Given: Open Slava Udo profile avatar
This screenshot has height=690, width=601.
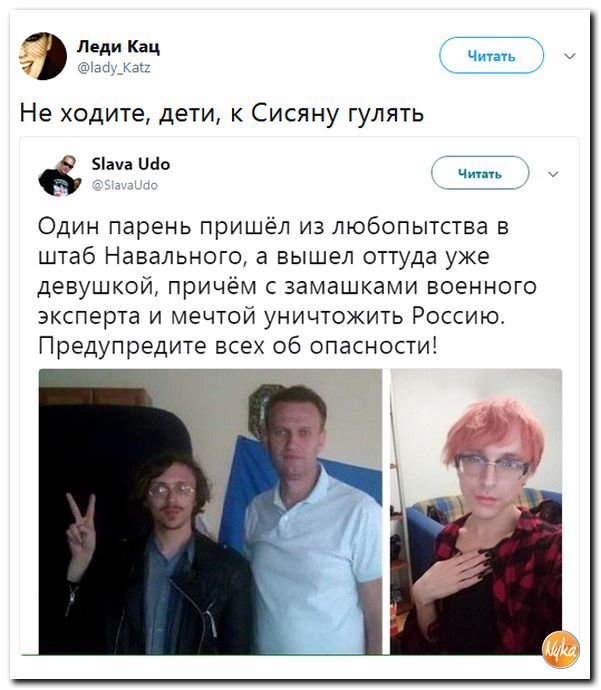Looking at the screenshot, I should point(60,175).
